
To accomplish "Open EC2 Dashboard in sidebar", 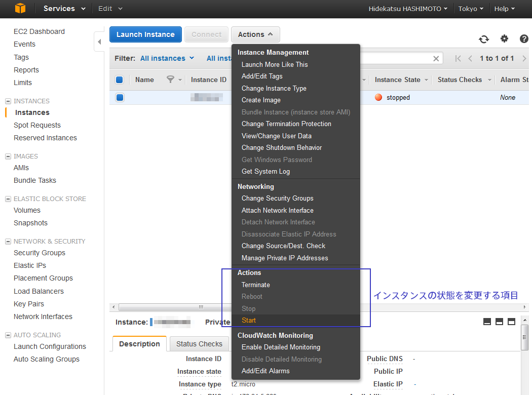I will click(39, 31).
